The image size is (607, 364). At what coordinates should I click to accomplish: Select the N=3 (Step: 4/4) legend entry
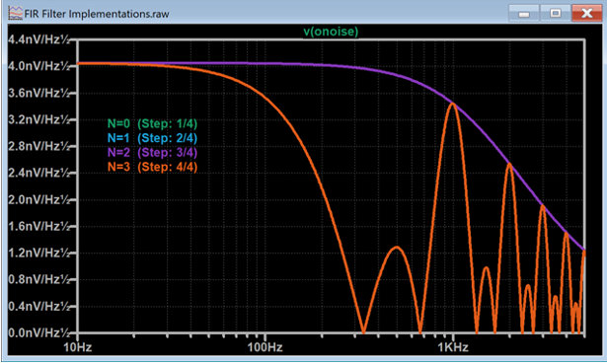pyautogui.click(x=153, y=167)
